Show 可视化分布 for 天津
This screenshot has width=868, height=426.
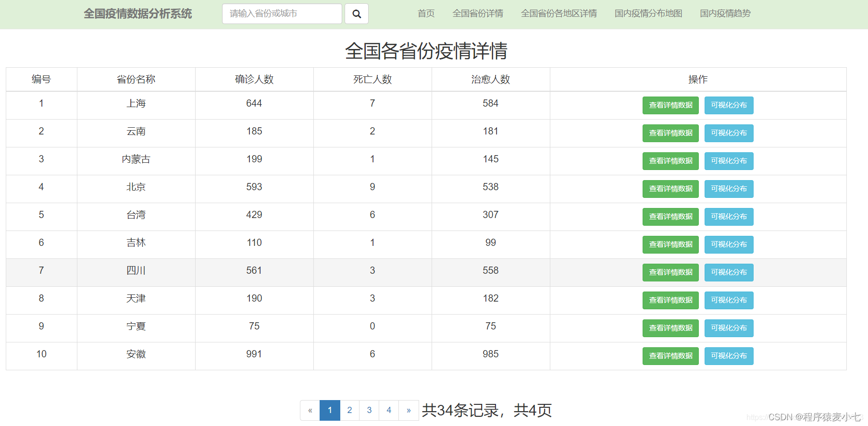click(x=729, y=301)
